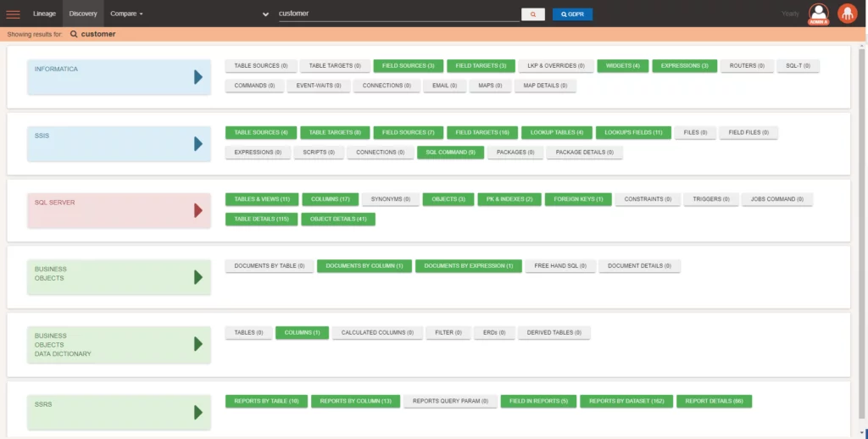Open Foreign Keys (1)
Screen dimensions: 868x439
(x=578, y=199)
